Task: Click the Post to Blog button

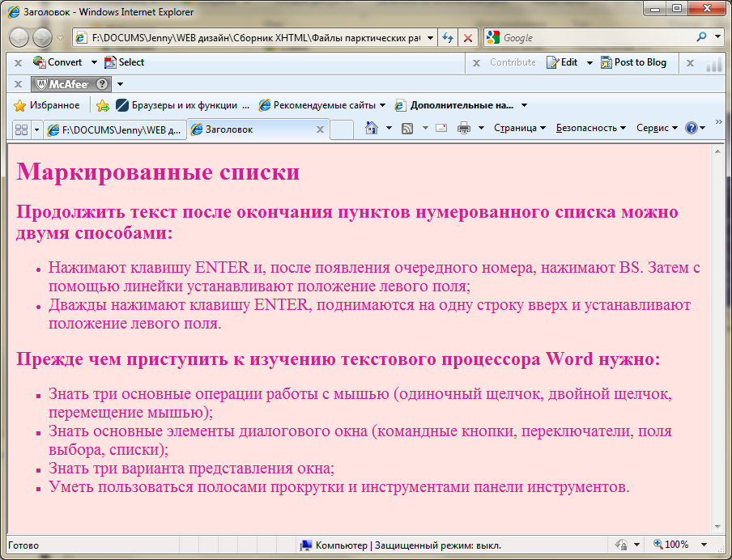Action: click(633, 62)
